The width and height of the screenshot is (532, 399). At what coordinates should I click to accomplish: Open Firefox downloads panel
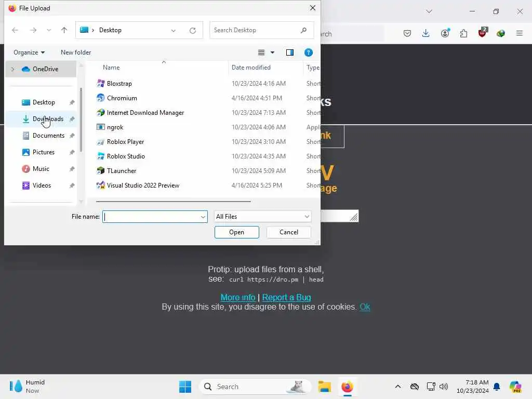[x=426, y=33]
